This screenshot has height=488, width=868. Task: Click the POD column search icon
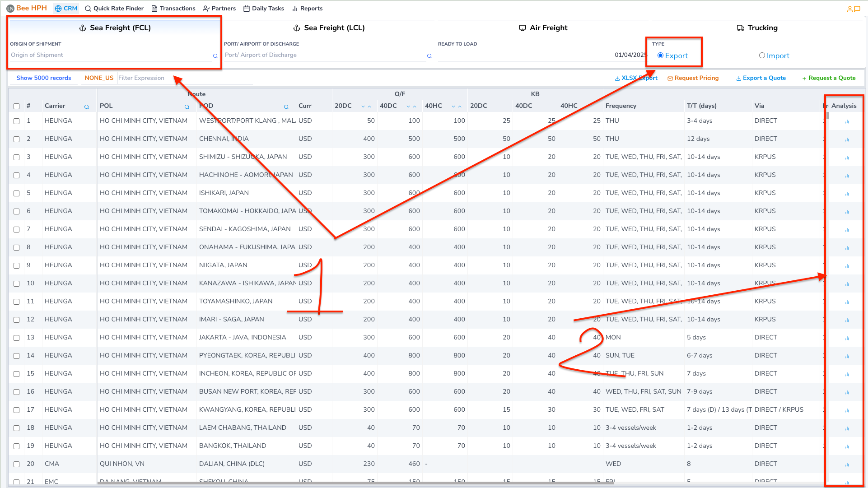pyautogui.click(x=286, y=107)
